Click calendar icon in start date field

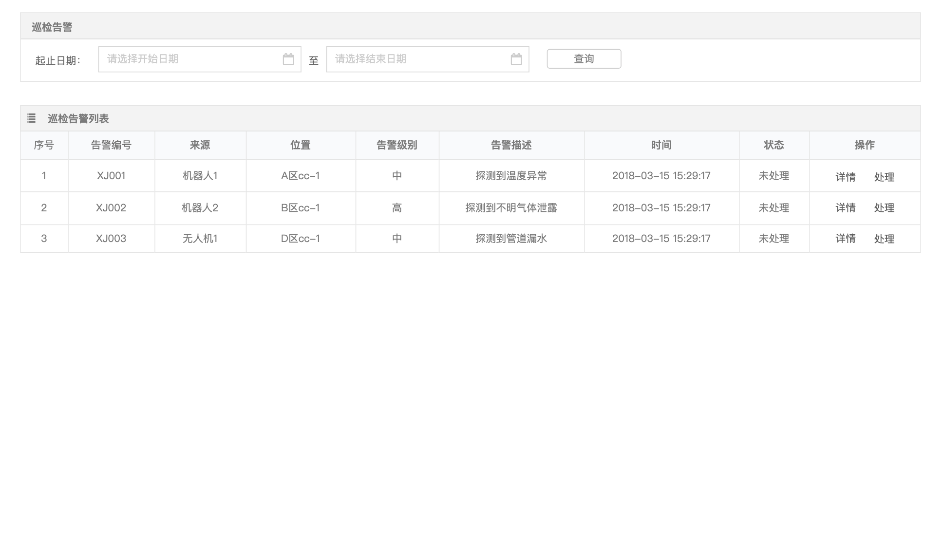pyautogui.click(x=288, y=59)
